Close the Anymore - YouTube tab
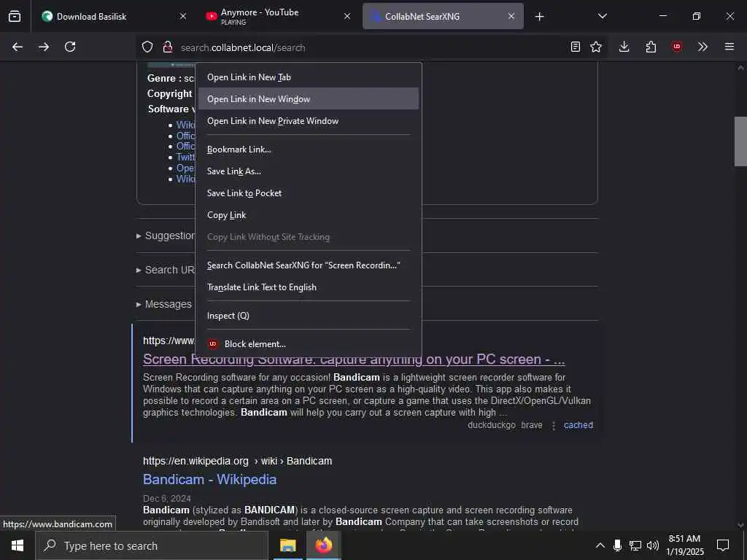The width and height of the screenshot is (747, 560). 347,16
